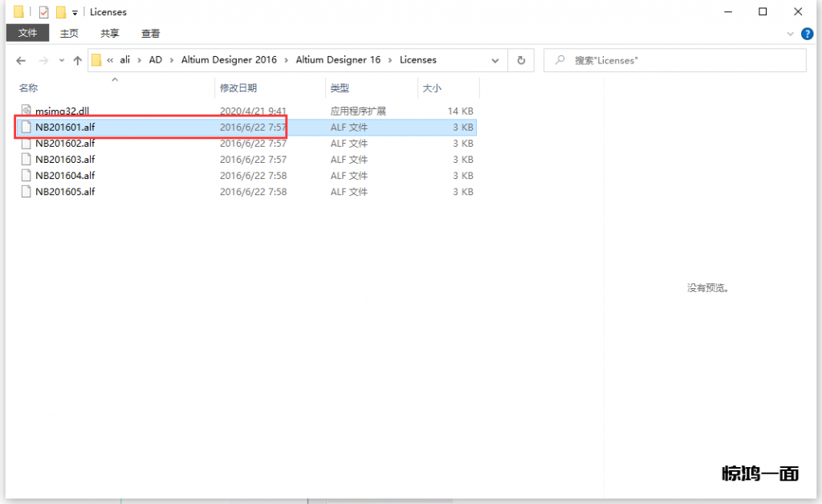Expand the Quick Access Toolbar customize dropdown
The height and width of the screenshot is (504, 822).
tap(75, 13)
